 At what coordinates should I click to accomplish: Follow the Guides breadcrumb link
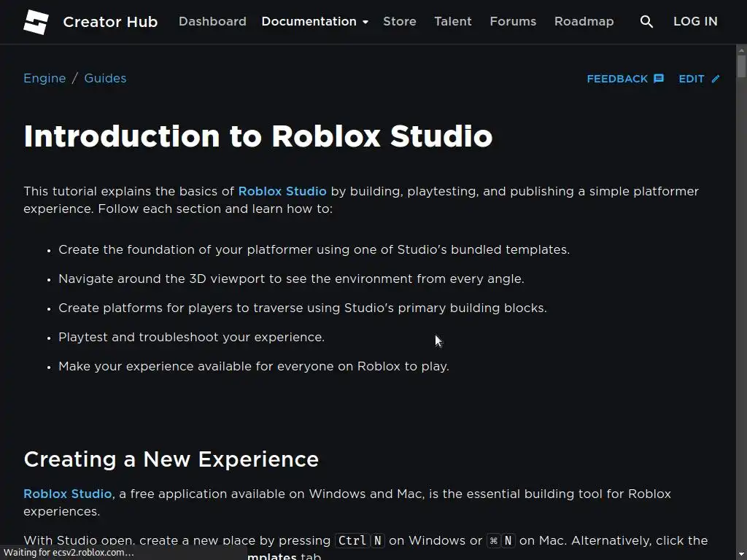tap(105, 78)
